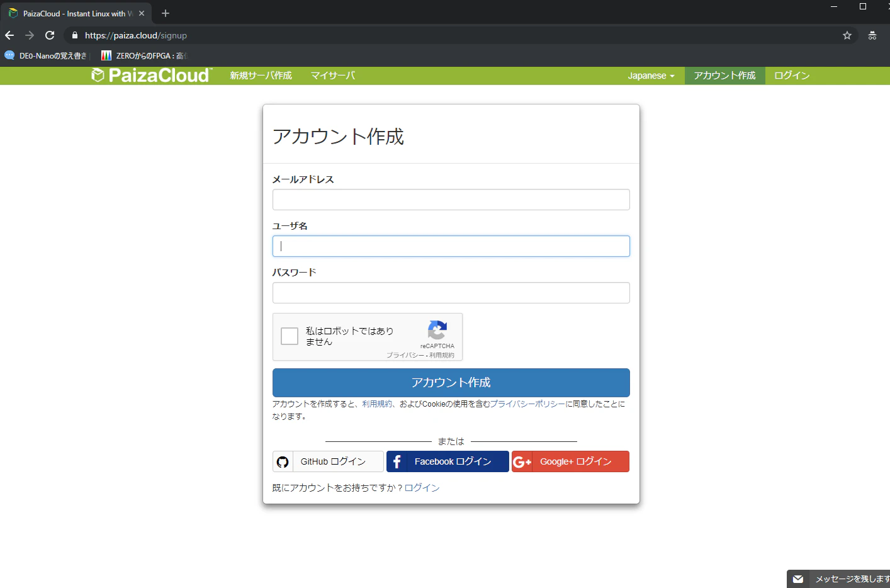Open マイサーバ in the navbar

[333, 76]
